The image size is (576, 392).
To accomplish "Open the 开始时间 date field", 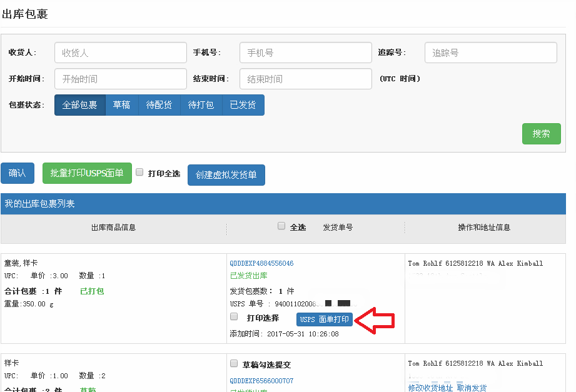I will (x=121, y=79).
